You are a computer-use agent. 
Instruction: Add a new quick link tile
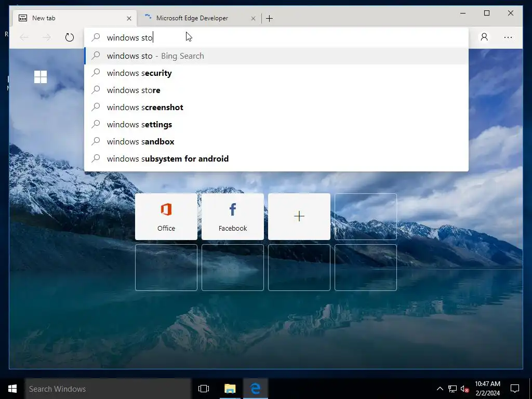(299, 217)
